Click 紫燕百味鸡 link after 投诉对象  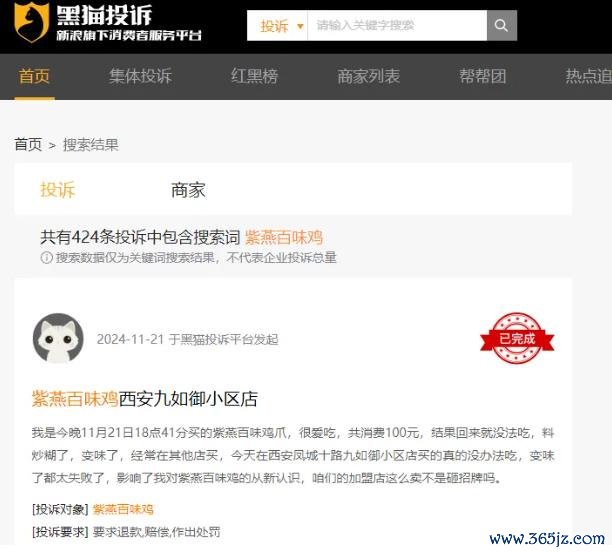[x=123, y=509]
